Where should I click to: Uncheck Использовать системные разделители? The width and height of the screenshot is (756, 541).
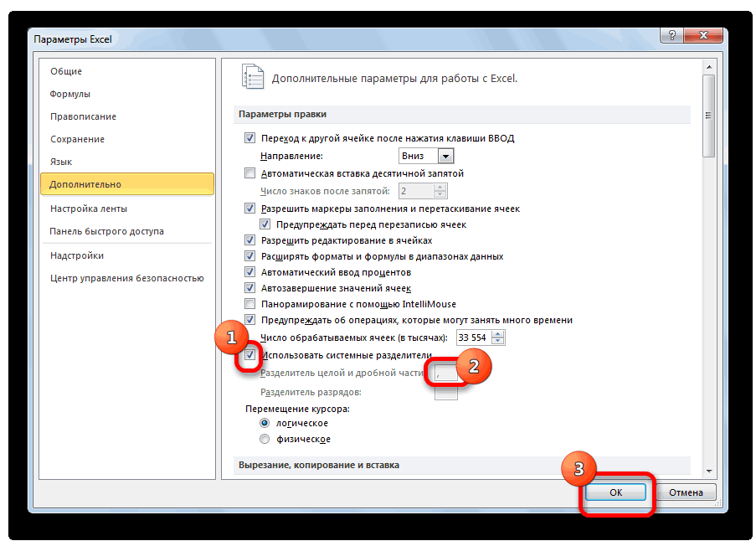[x=249, y=355]
